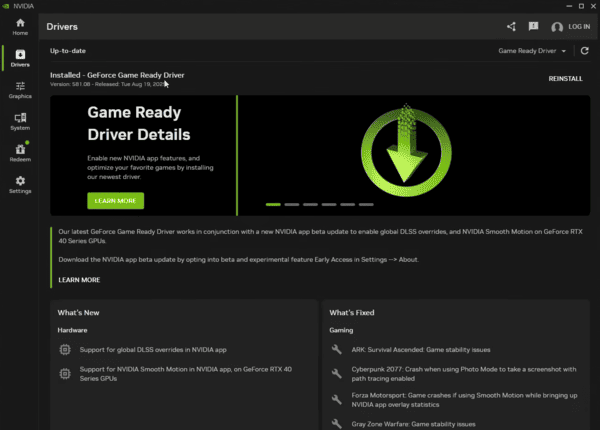Image resolution: width=600 pixels, height=430 pixels.
Task: Click the REINSTALL driver button
Action: click(565, 78)
